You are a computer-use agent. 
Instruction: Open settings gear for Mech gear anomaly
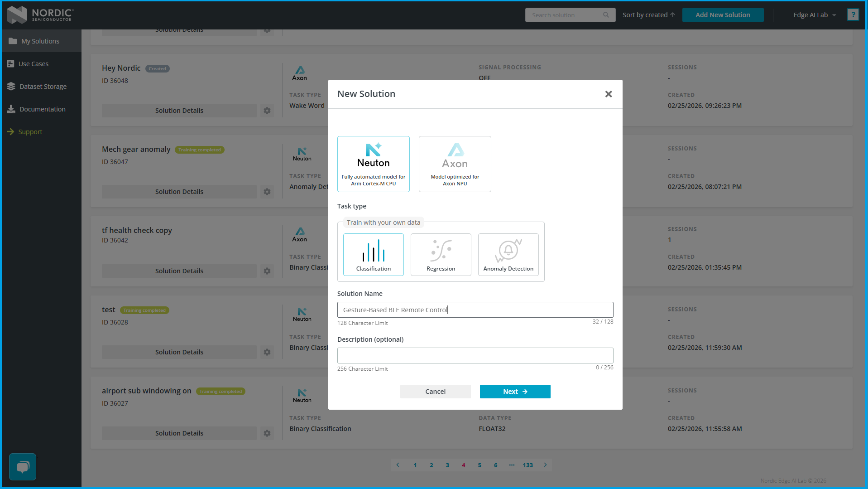pyautogui.click(x=267, y=192)
